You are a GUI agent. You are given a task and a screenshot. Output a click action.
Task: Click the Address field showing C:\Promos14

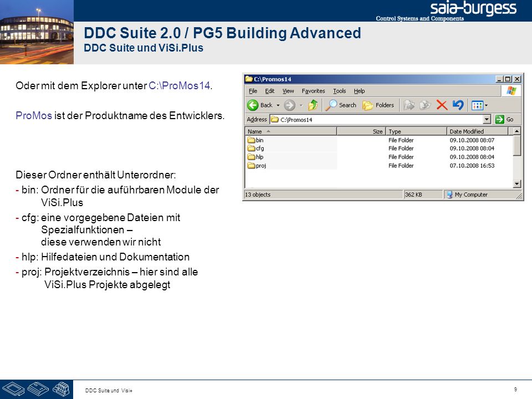(x=377, y=120)
